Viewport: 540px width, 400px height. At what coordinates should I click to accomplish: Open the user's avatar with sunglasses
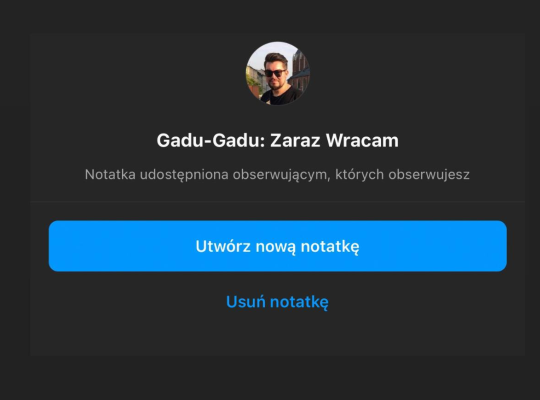coord(278,73)
